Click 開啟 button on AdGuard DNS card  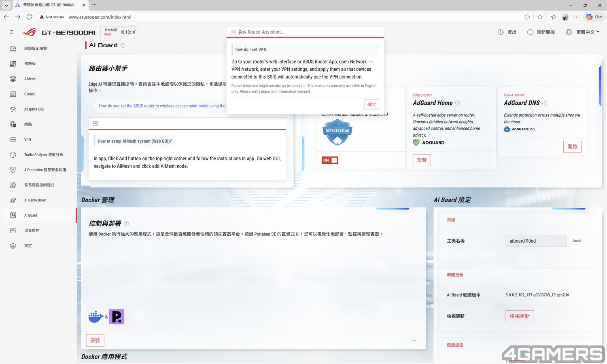click(x=572, y=146)
